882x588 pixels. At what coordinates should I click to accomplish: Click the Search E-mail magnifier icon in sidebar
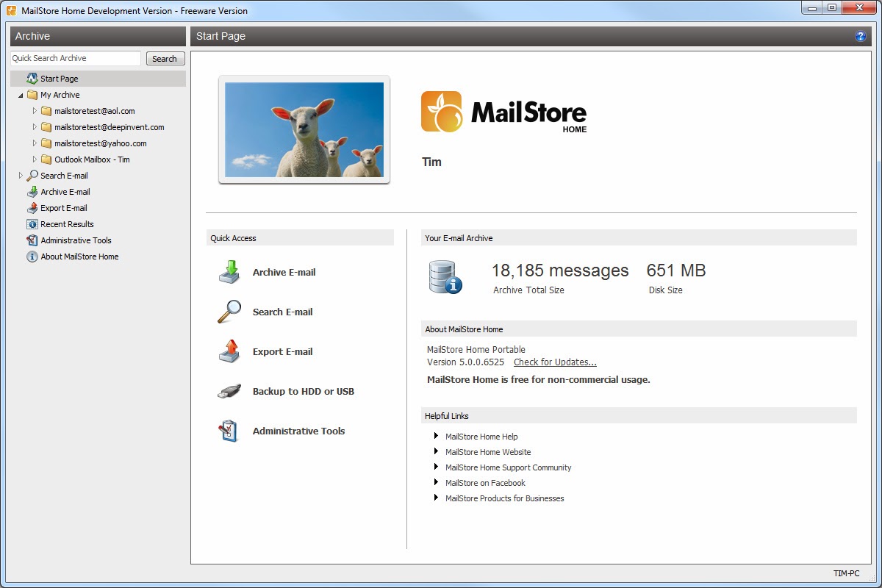32,176
